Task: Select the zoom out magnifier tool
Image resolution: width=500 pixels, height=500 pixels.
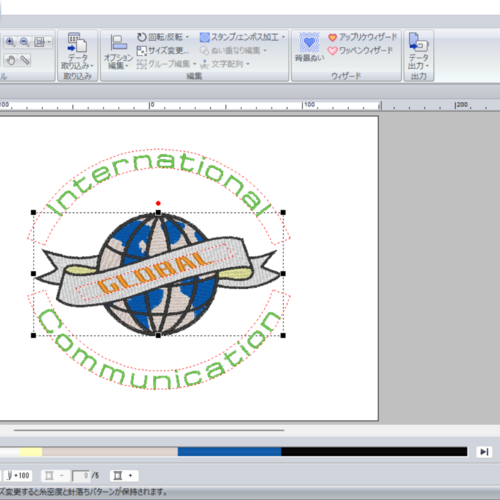Action: coord(25,42)
